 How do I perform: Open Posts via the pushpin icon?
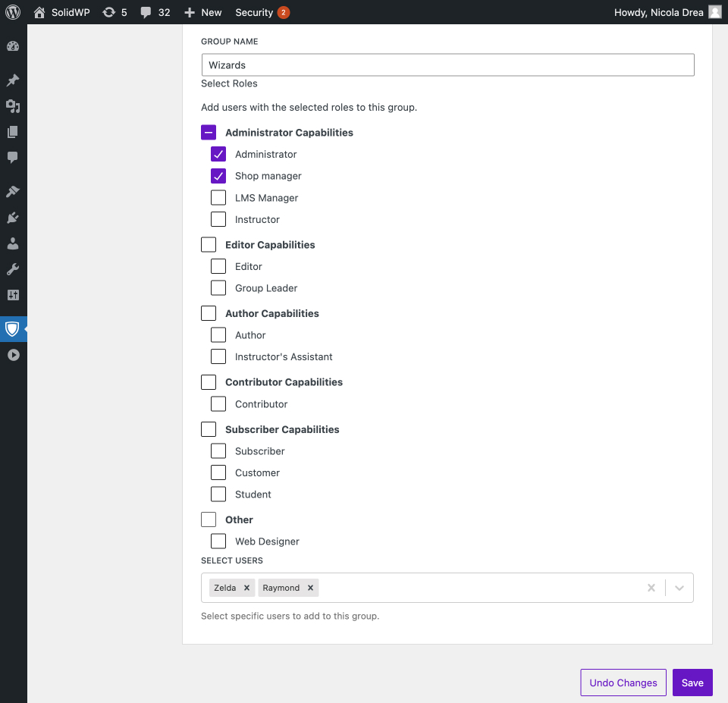(13, 80)
